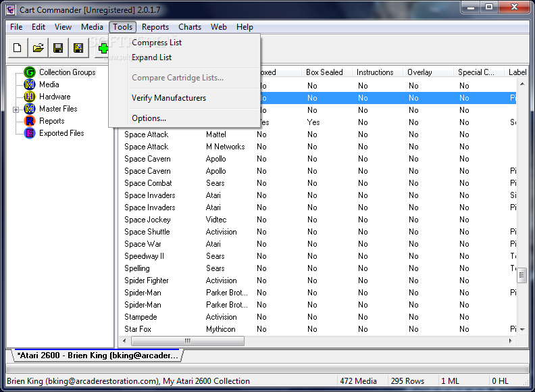The image size is (535, 392).
Task: Click the horizontal scrollbar left arrow
Action: tap(124, 341)
